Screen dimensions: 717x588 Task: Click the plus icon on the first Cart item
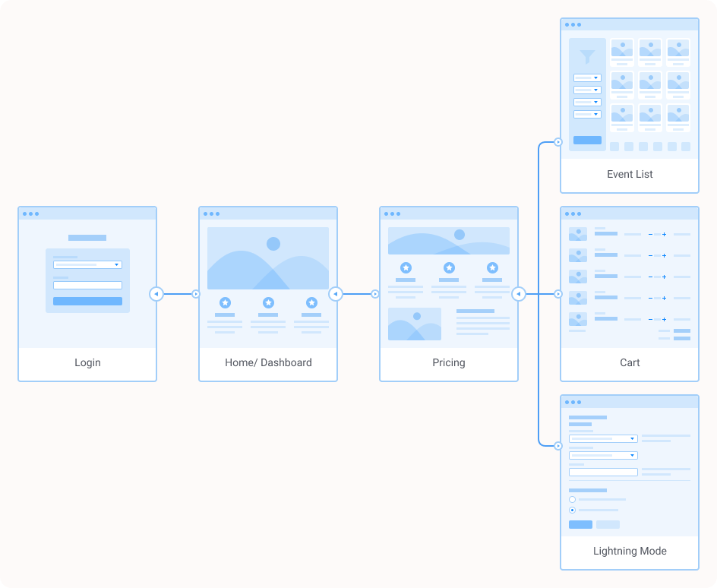point(665,235)
